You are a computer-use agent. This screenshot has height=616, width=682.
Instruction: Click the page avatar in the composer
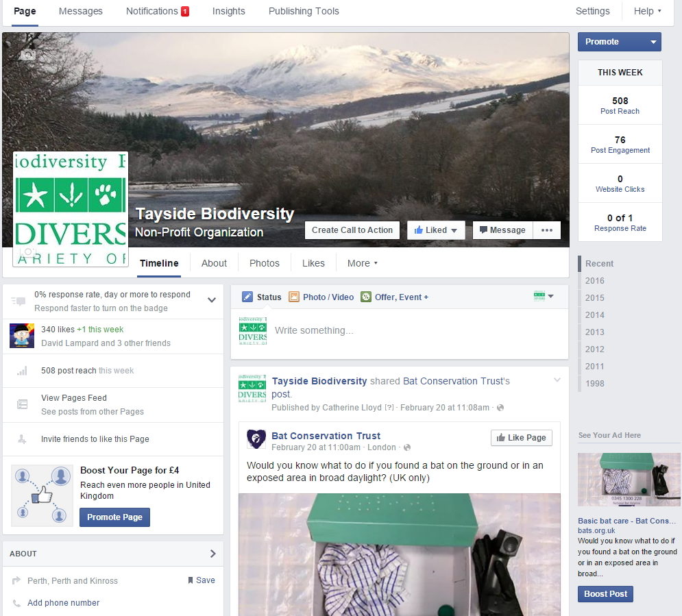coord(253,331)
